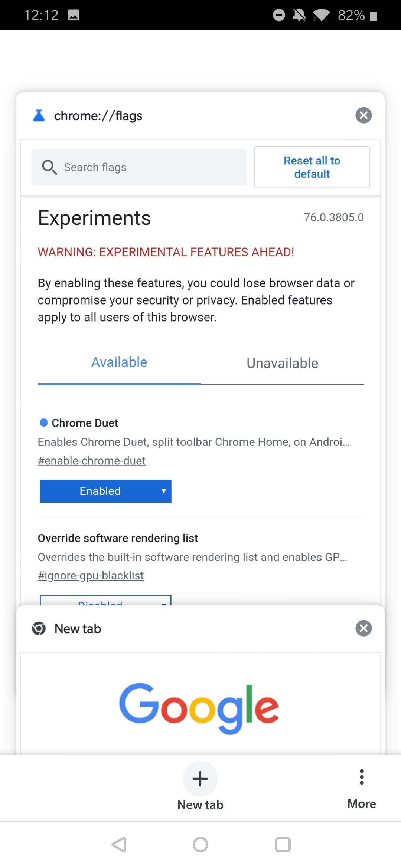Tap the Wi-Fi icon in the status bar
401x868 pixels.
coord(320,15)
